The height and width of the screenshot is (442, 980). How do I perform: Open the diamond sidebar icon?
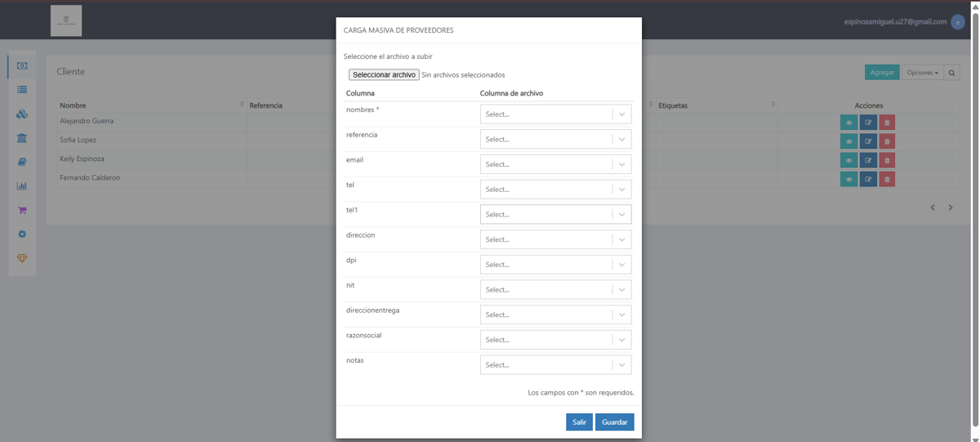click(22, 258)
